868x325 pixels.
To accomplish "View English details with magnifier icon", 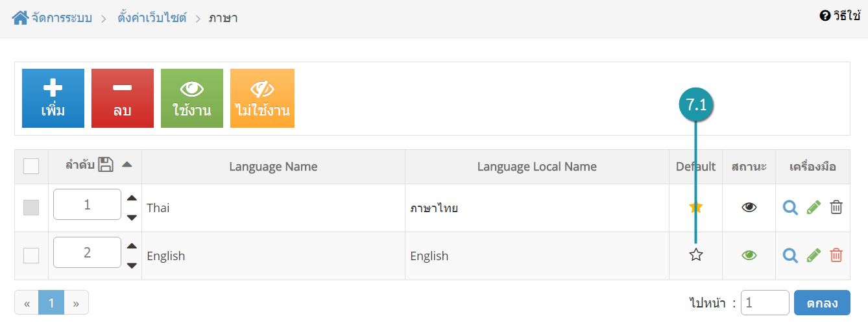I will coord(790,256).
